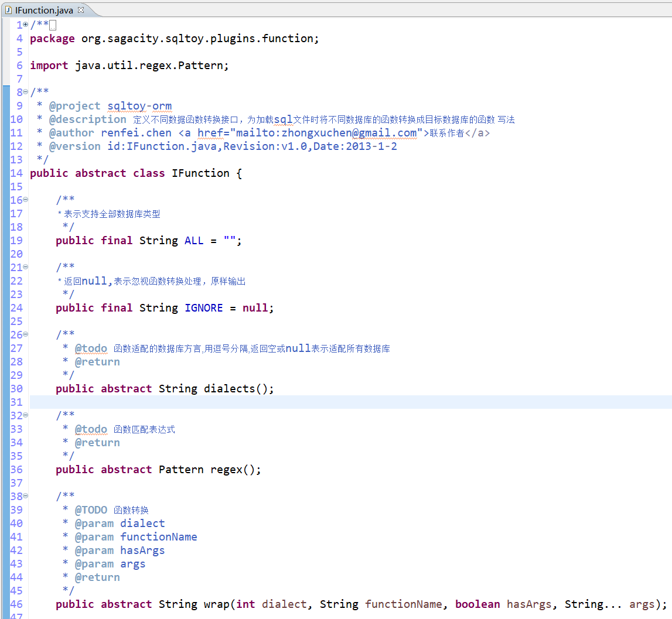Close the IFunction.java tab
This screenshot has width=672, height=619.
coord(81,10)
